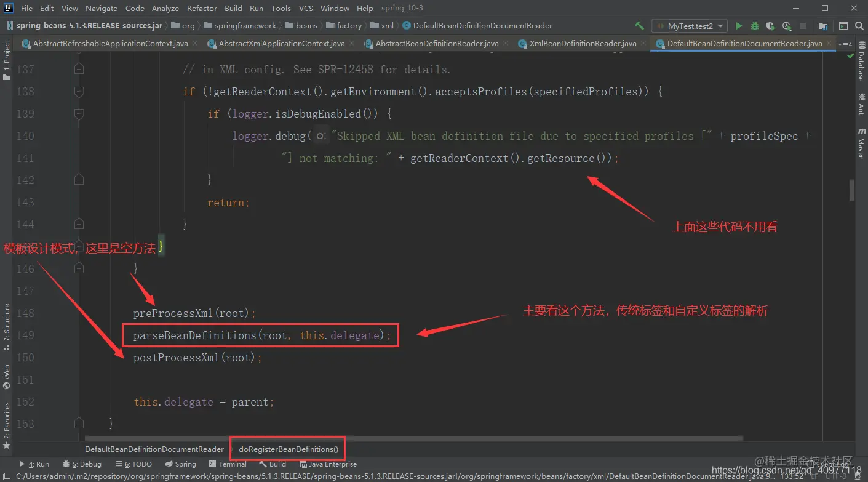Open the Navigate menu

click(102, 9)
